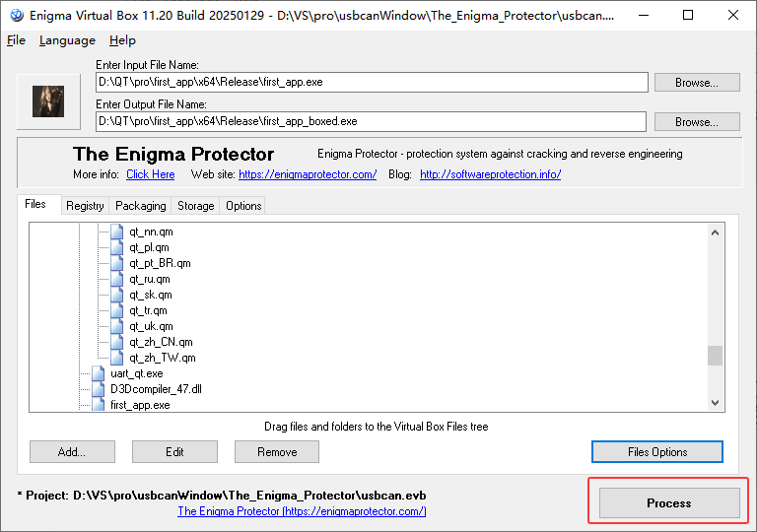The image size is (757, 532).
Task: Click the qt_pl.qm file icon
Action: (117, 247)
